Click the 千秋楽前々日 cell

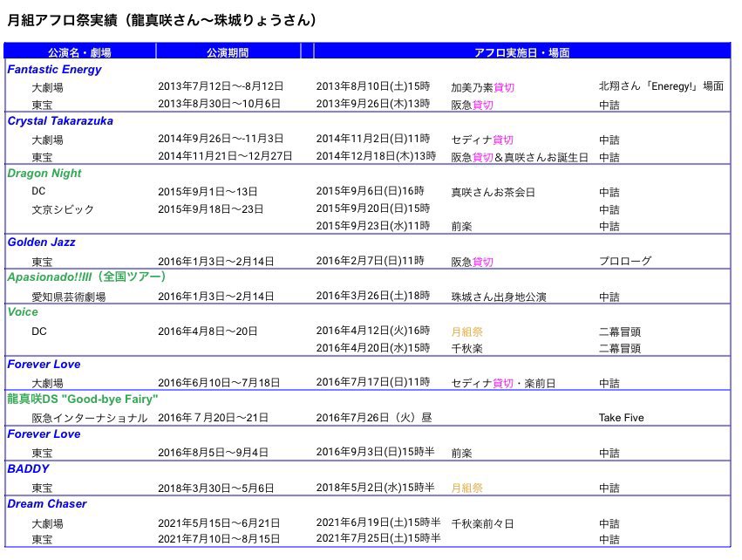pos(483,523)
